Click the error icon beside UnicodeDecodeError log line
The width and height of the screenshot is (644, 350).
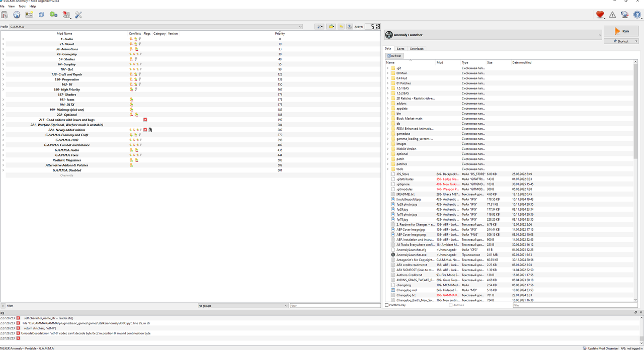coord(18,333)
